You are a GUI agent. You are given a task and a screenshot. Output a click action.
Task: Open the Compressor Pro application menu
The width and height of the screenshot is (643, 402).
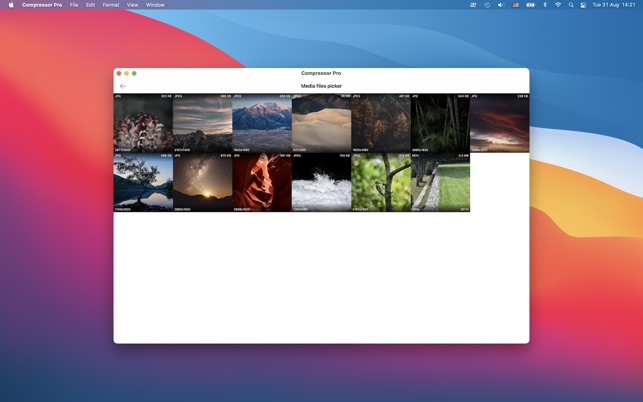click(x=42, y=5)
